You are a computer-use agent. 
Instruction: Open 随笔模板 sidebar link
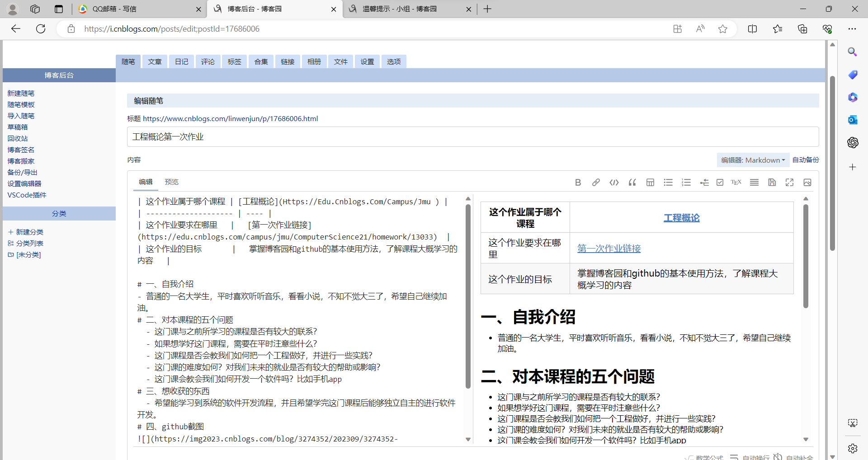pos(21,104)
